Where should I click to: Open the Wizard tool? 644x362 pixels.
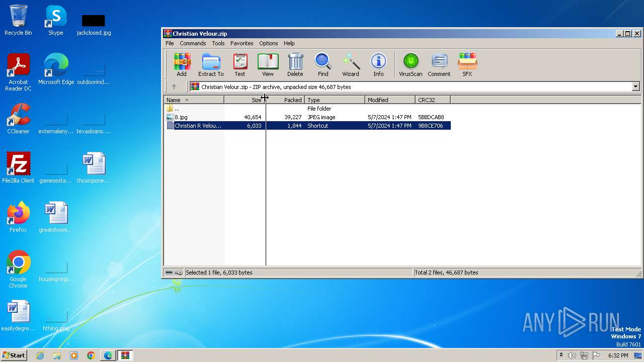coord(351,64)
